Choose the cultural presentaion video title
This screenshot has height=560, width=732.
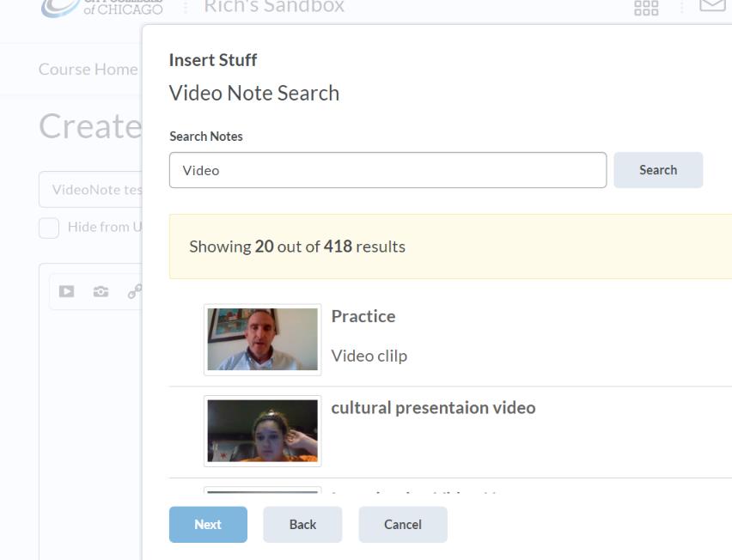tap(433, 408)
